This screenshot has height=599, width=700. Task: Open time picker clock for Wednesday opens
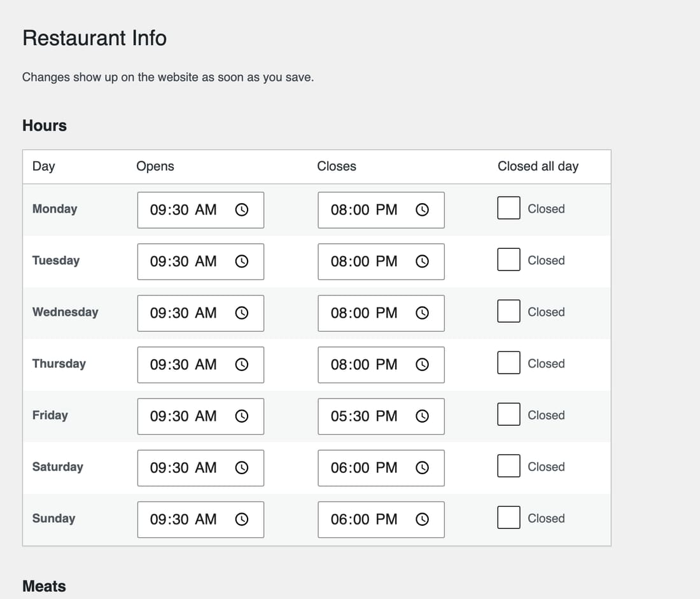pos(242,313)
